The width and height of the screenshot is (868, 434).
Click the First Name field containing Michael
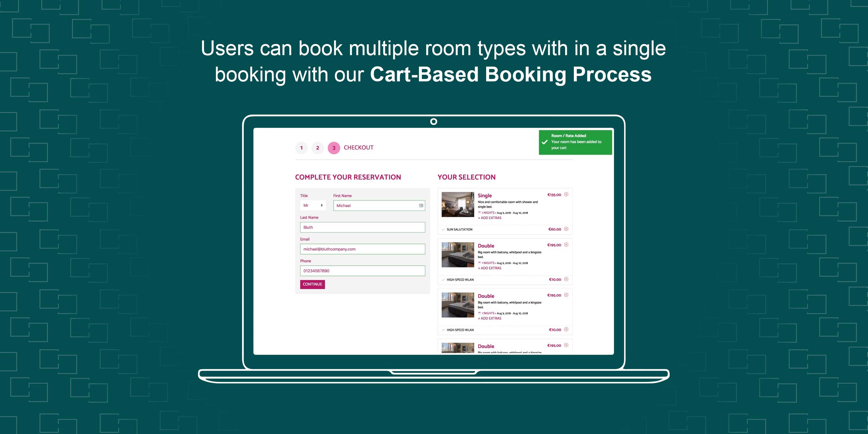click(379, 206)
